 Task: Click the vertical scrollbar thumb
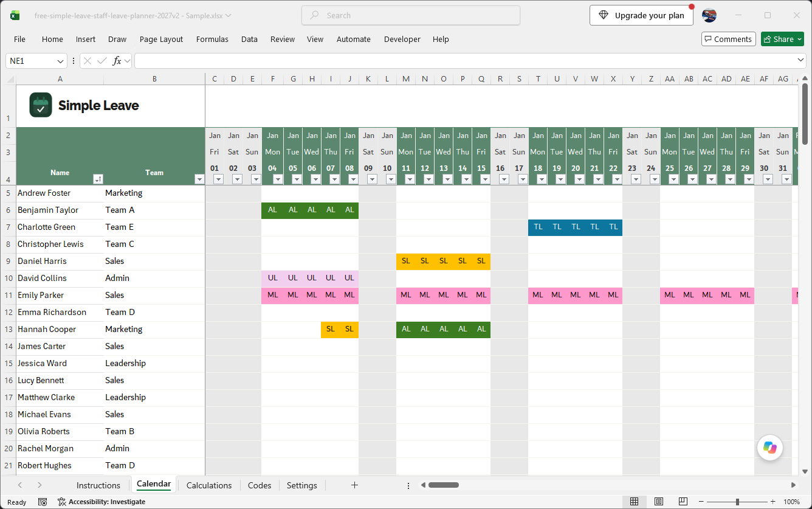click(805, 114)
